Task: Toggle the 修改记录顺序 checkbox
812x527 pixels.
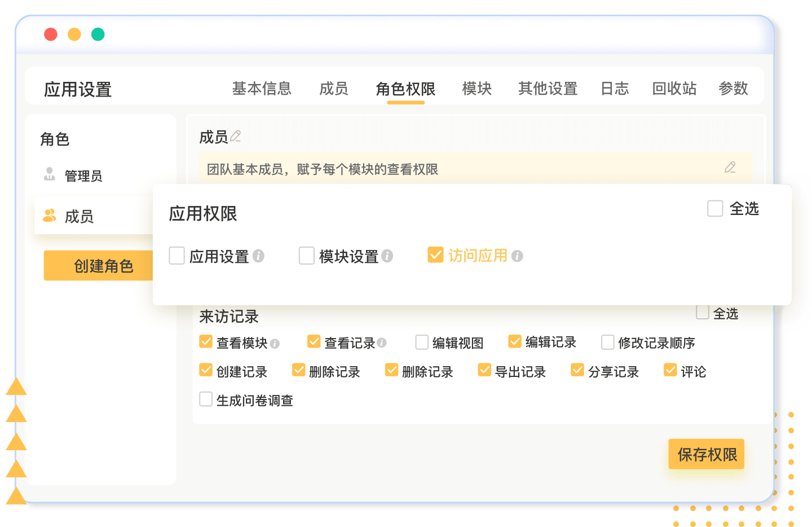Action: pyautogui.click(x=607, y=342)
